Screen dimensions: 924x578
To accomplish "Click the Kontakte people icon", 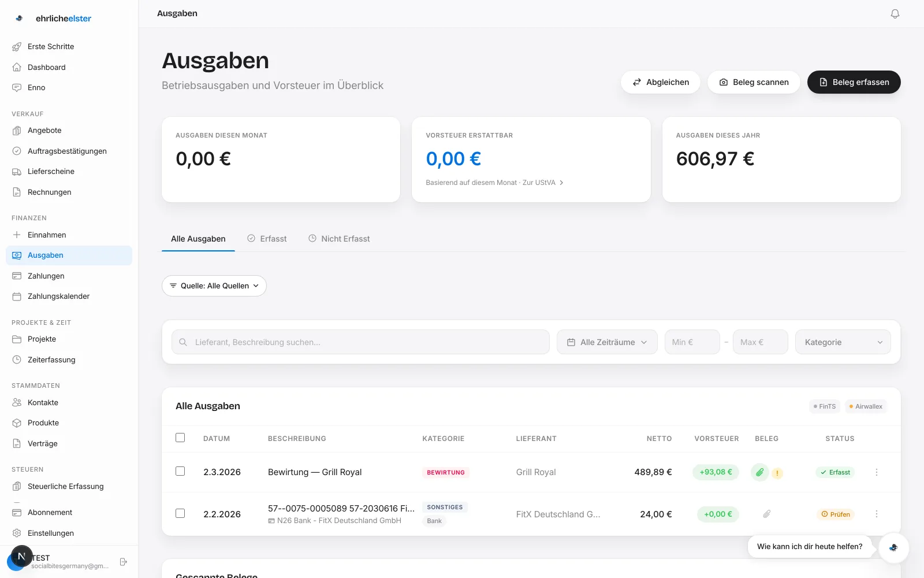I will click(17, 402).
